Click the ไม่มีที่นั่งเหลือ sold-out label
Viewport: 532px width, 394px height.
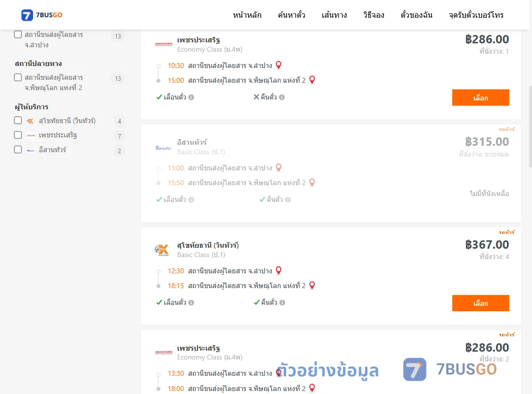click(x=489, y=194)
